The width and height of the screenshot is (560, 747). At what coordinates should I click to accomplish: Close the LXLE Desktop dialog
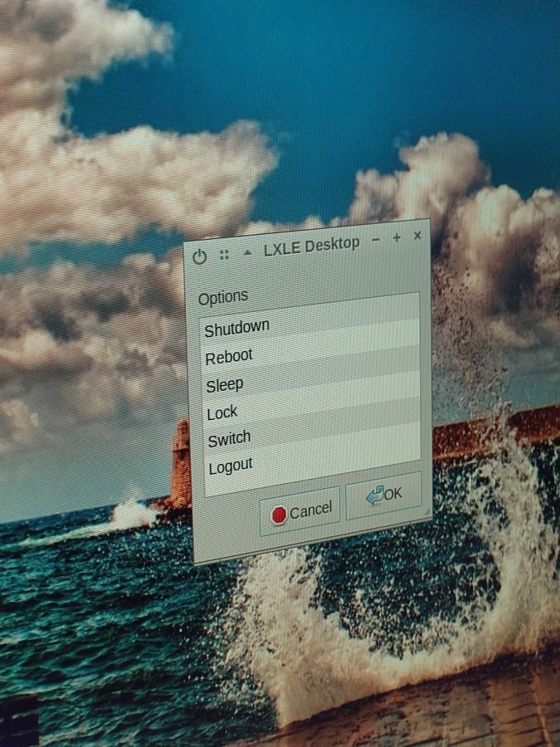point(417,236)
